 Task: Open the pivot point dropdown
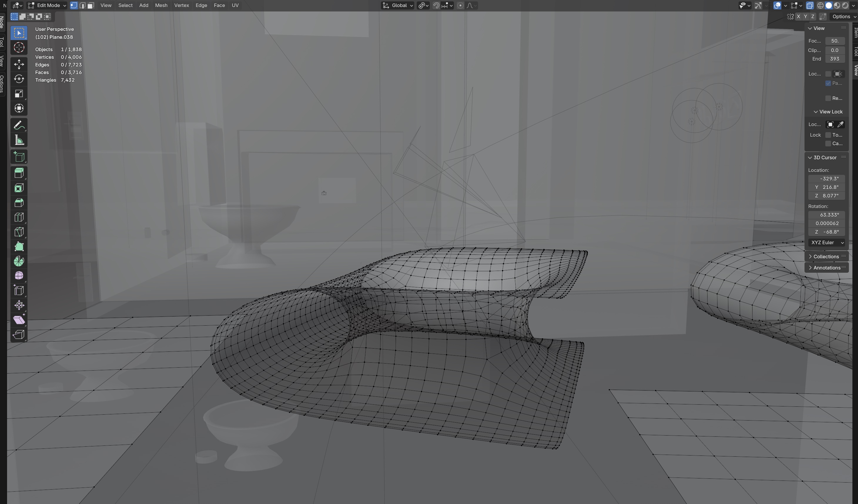tap(423, 6)
